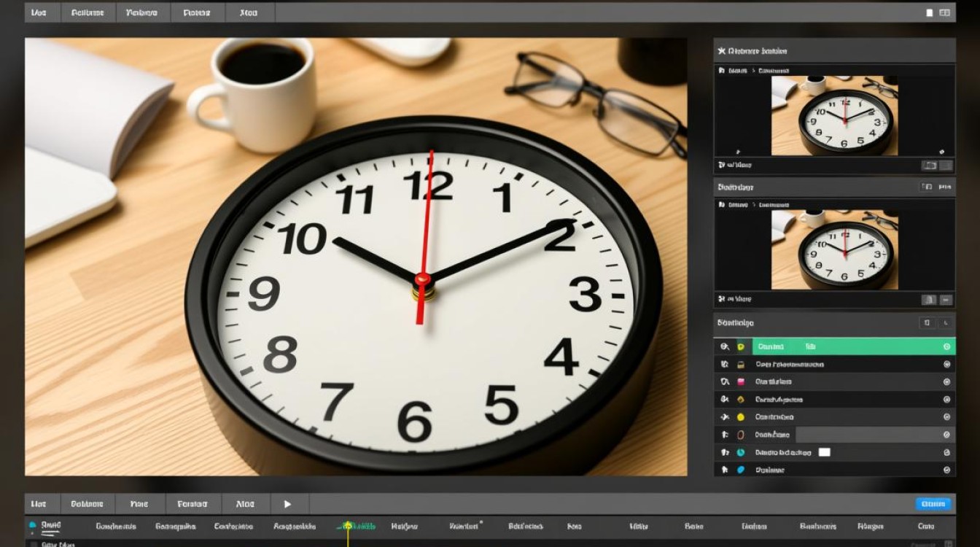Toggle the circle at the end of the green row
Image resolution: width=980 pixels, height=547 pixels.
(x=946, y=347)
